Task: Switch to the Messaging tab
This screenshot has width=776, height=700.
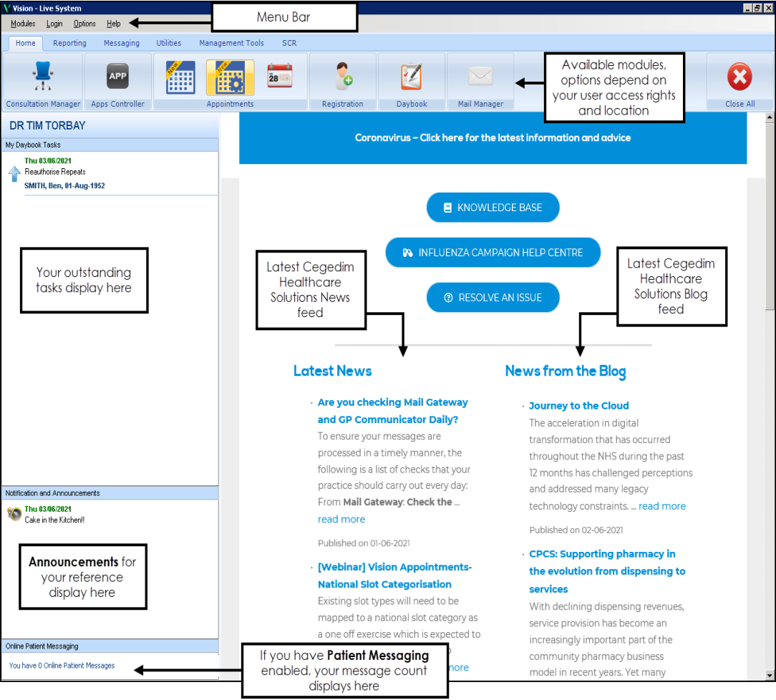Action: pos(122,43)
